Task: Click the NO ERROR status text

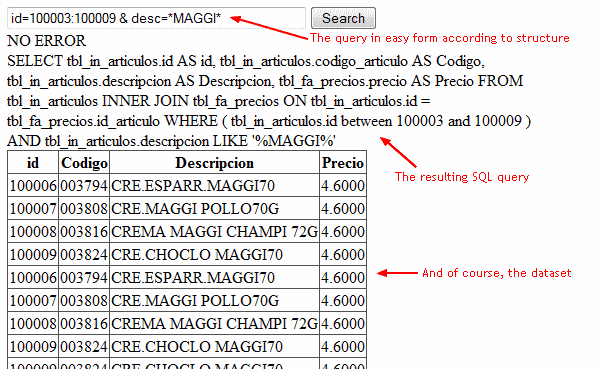Action: tap(46, 41)
